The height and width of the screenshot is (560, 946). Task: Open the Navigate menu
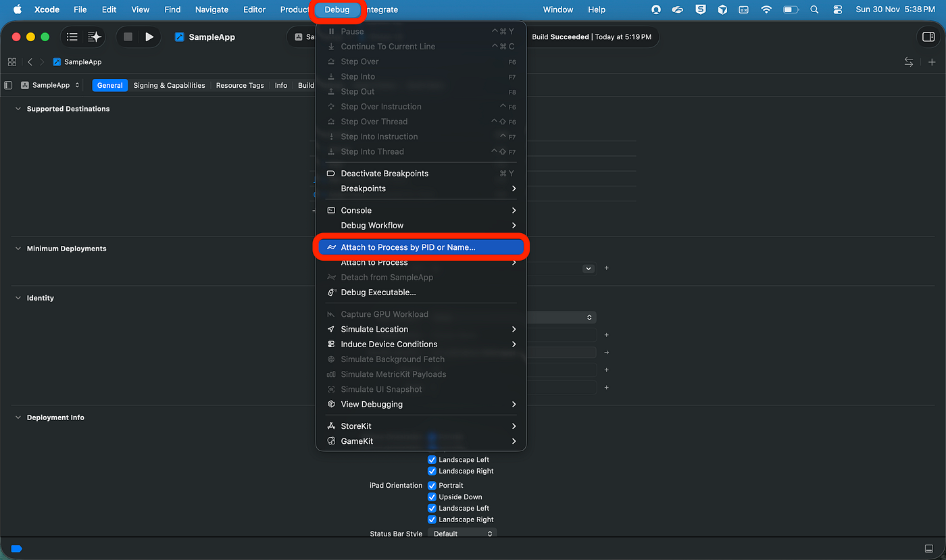(211, 9)
